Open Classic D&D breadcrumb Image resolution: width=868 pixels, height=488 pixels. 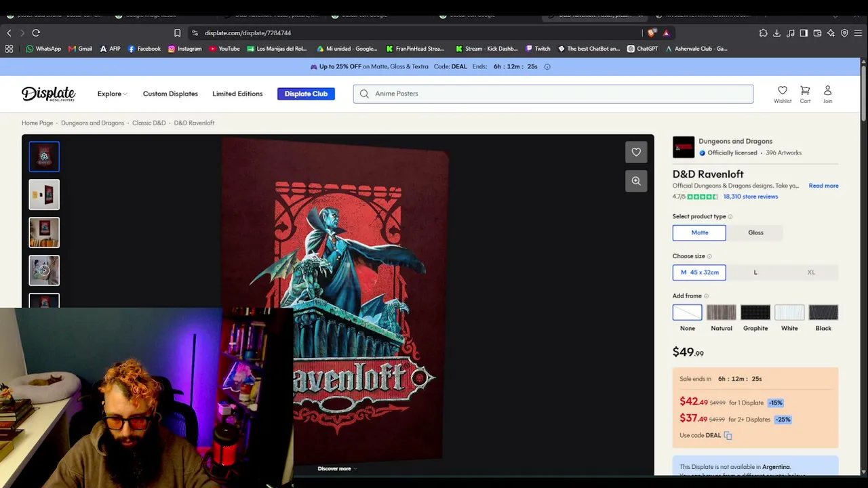[149, 123]
